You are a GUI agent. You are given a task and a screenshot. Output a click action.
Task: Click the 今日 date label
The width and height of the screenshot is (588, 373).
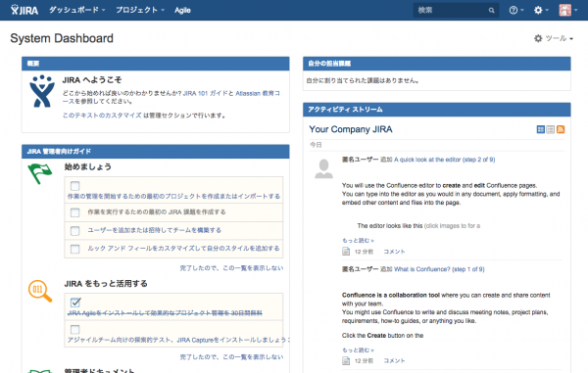coord(316,145)
